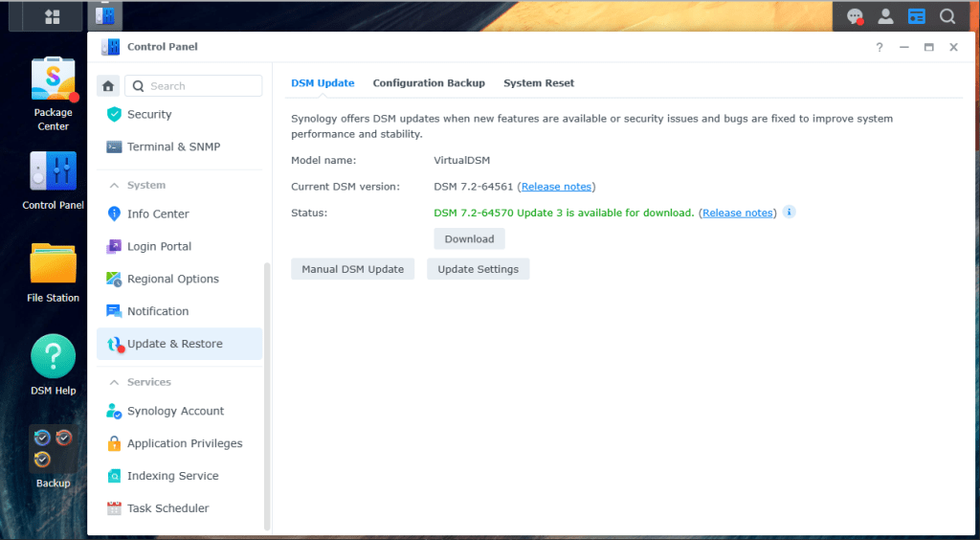The width and height of the screenshot is (980, 540).
Task: Click the info icon beside status
Action: pyautogui.click(x=789, y=212)
